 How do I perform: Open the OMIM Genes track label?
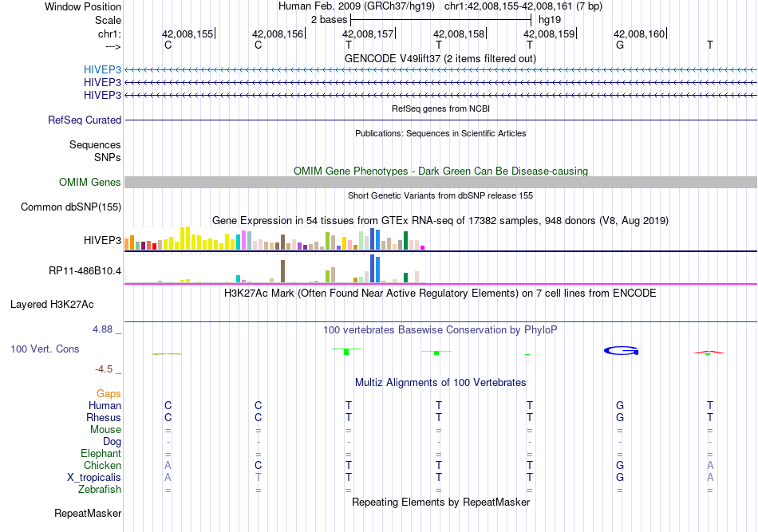tap(90, 182)
